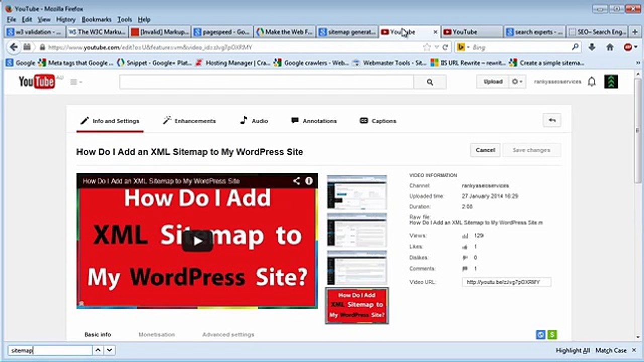This screenshot has width=644, height=362.
Task: Open the notifications bell
Action: point(592,82)
